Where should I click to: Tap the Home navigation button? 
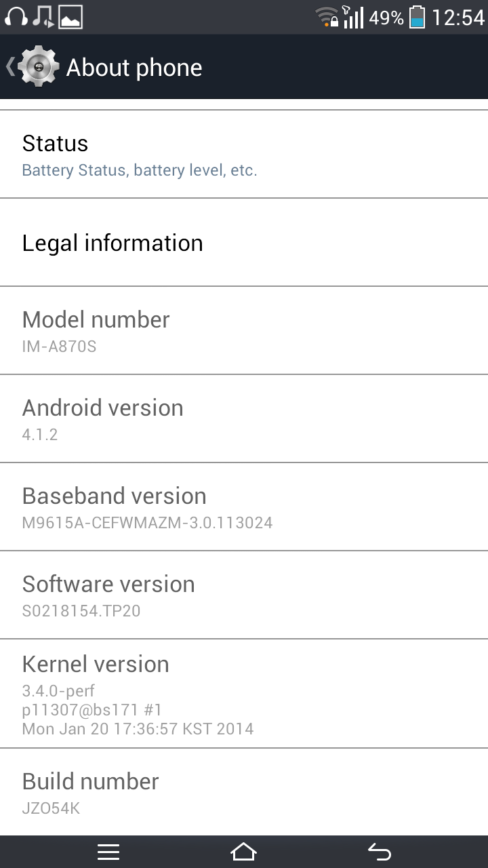point(244,852)
